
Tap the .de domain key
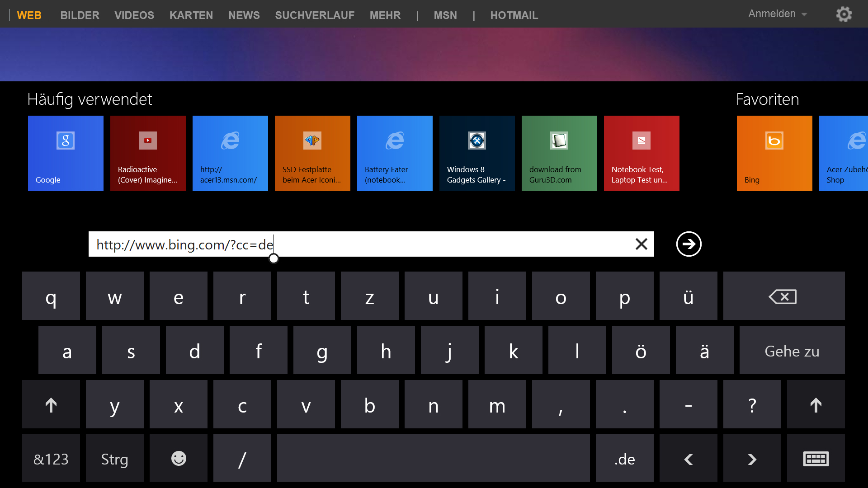[x=624, y=459]
